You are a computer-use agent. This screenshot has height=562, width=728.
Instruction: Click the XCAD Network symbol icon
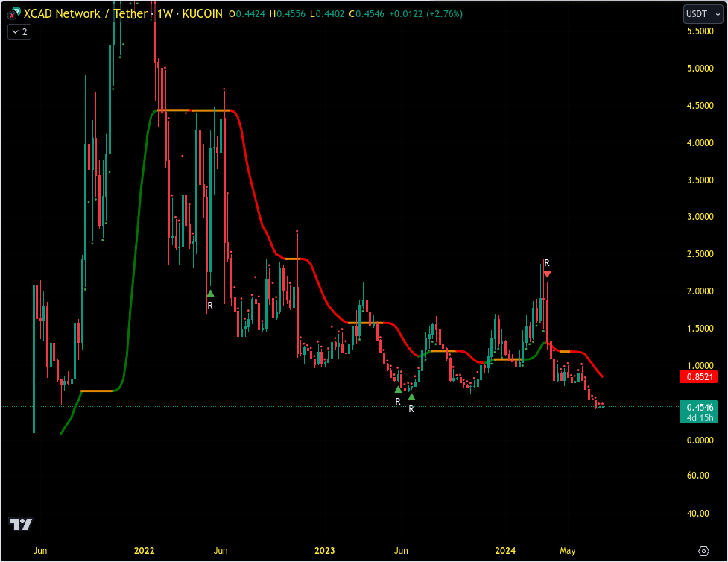(13, 14)
